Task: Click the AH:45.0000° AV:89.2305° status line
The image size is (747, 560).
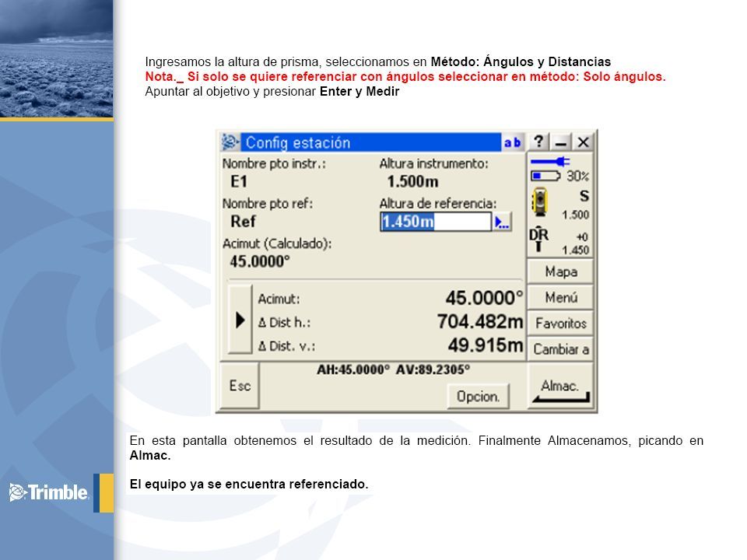Action: [x=394, y=370]
